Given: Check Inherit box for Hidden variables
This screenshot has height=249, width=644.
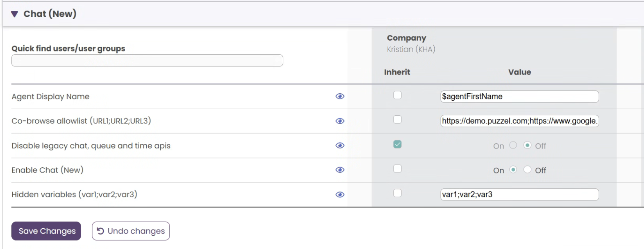Looking at the screenshot, I should pos(397,193).
